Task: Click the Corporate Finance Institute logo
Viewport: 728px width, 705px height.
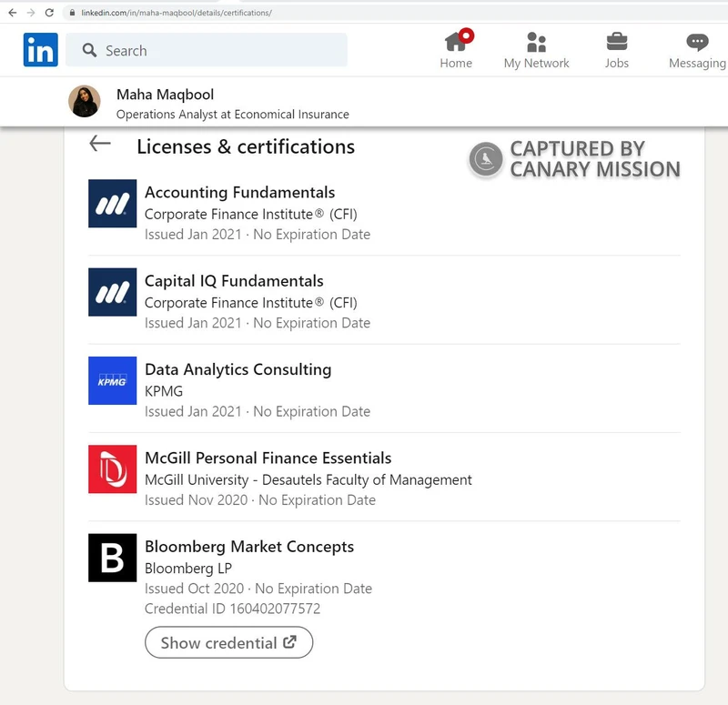Action: (x=112, y=203)
